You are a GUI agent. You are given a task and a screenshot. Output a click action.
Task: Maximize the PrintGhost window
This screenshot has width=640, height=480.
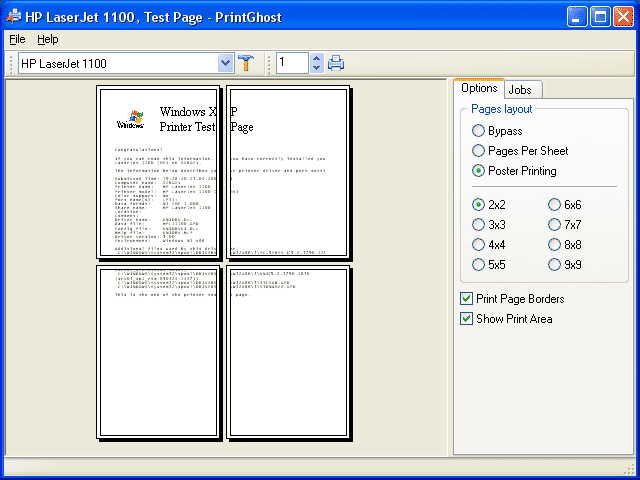600,17
